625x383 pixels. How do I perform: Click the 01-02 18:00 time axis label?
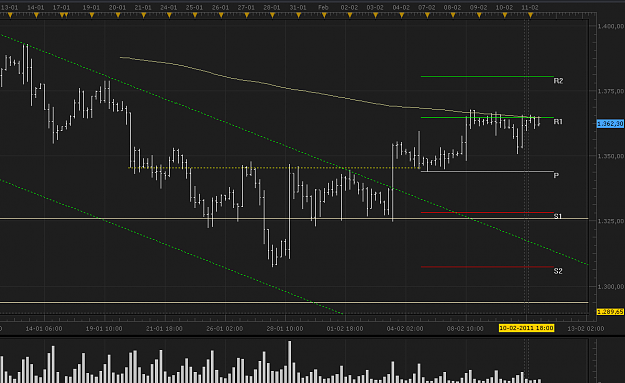(x=345, y=329)
